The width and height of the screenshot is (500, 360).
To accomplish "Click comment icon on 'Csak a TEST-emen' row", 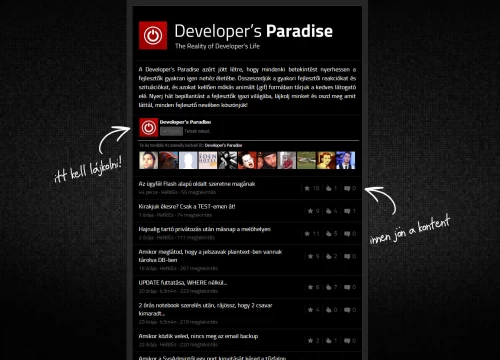I will [x=347, y=211].
